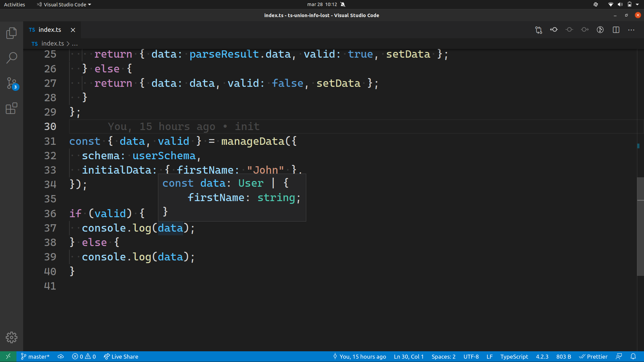
Task: Expand the breadcrumb ellipsis symbol
Action: [75, 44]
